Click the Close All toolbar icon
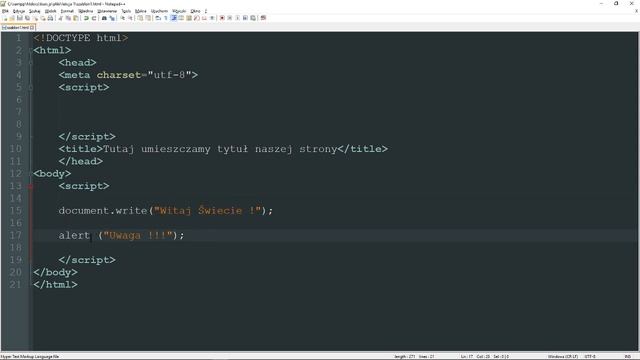This screenshot has width=640, height=360. pos(43,18)
